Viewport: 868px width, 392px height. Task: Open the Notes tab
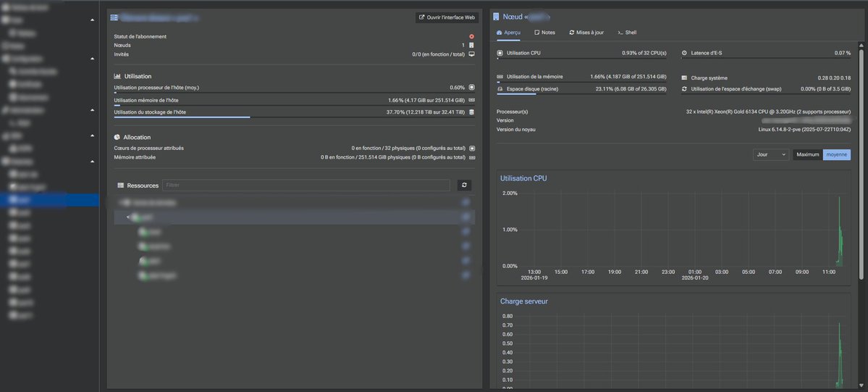544,33
